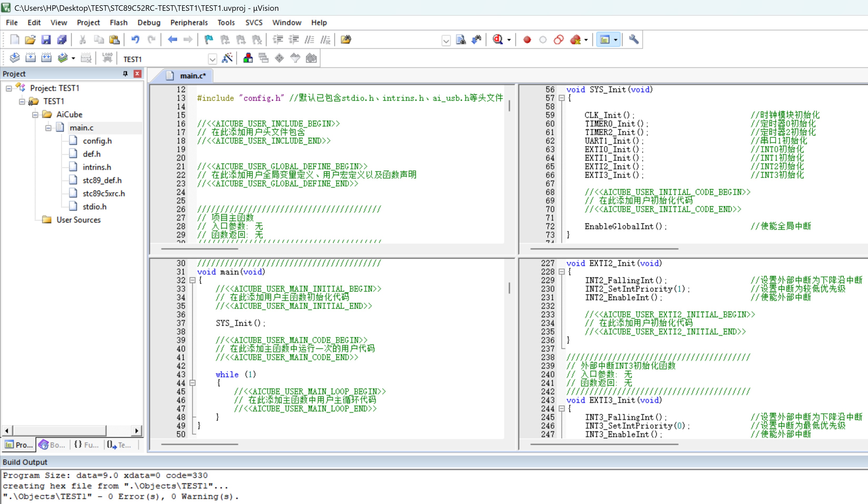Open the Flash menu
Screen dimensions: 868x504
118,23
